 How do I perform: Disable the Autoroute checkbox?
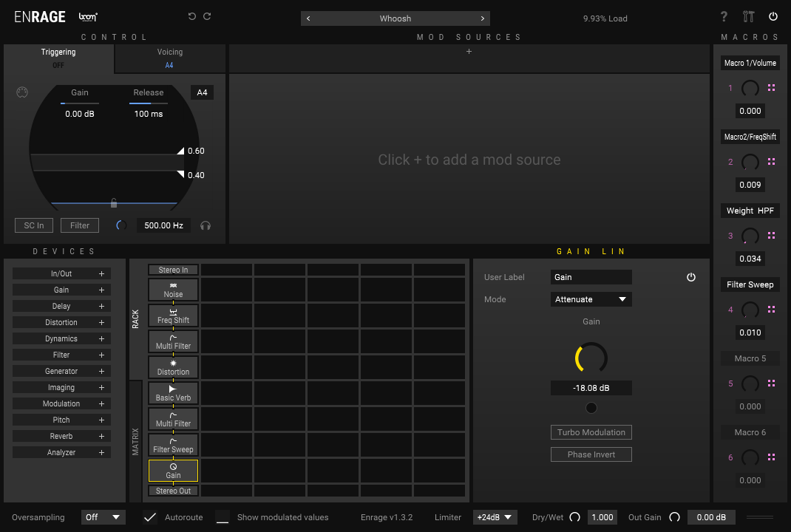150,517
